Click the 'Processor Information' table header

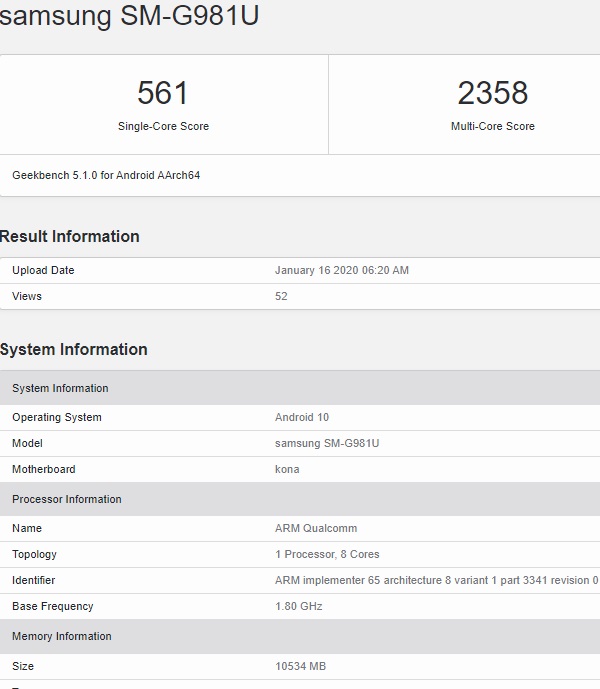300,499
